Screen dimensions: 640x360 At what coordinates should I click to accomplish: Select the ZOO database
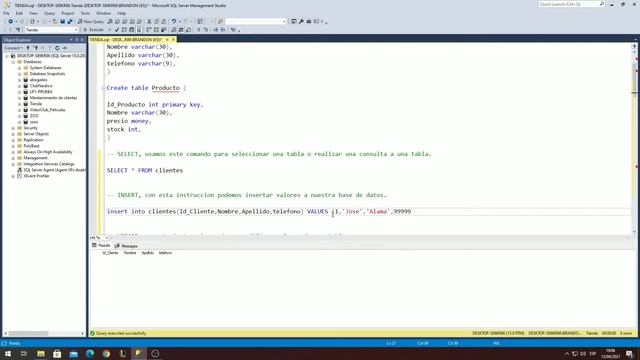click(34, 116)
